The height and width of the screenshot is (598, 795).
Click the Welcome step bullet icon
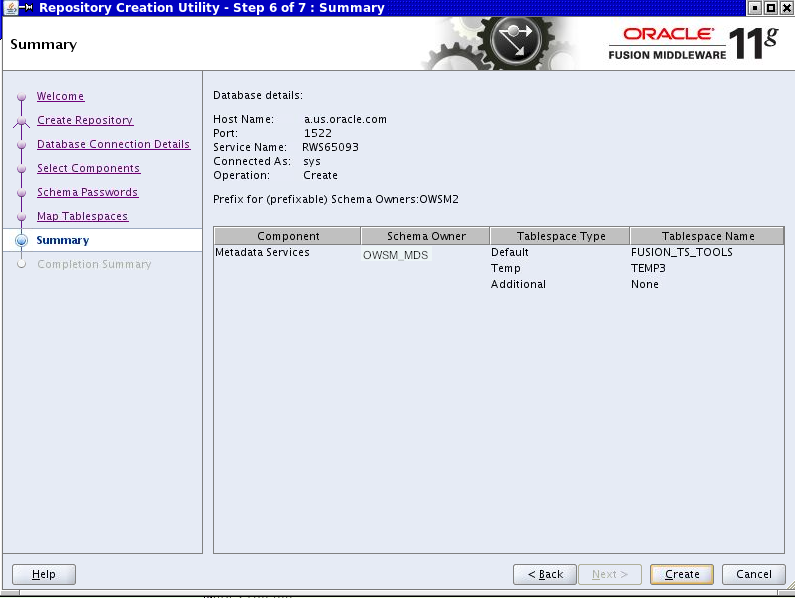[x=21, y=96]
